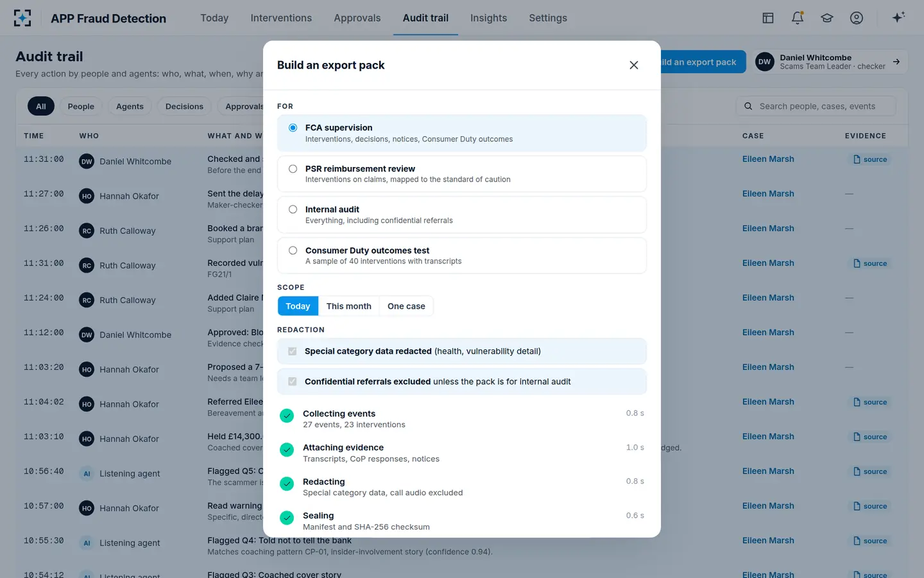This screenshot has height=578, width=924.
Task: Open the user profile icon in header
Action: coord(857,18)
